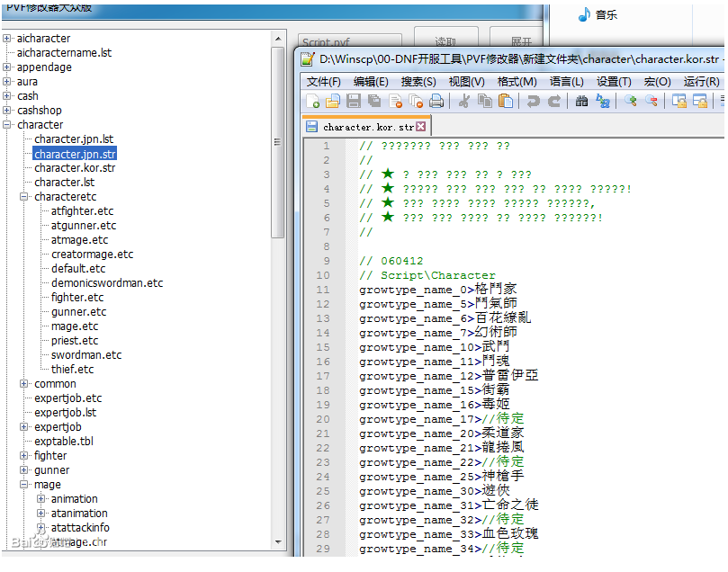Expand the fighter tree node

(x=23, y=455)
